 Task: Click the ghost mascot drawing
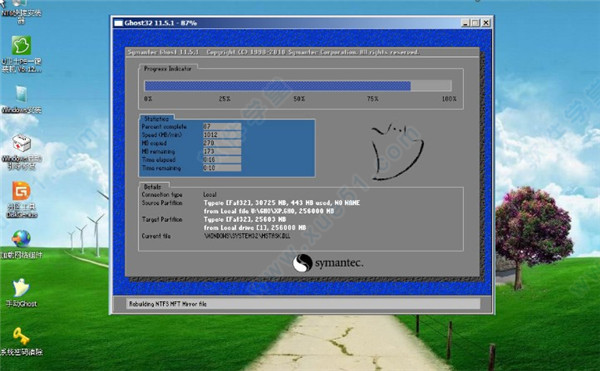tap(397, 151)
